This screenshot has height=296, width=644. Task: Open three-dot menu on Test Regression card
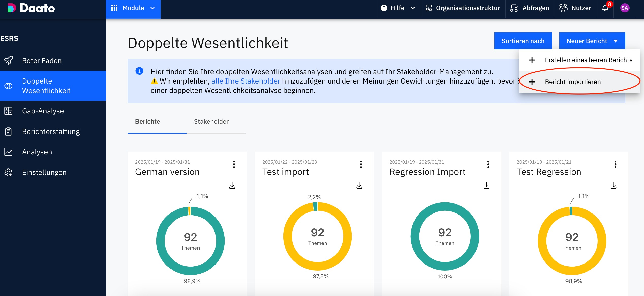615,165
